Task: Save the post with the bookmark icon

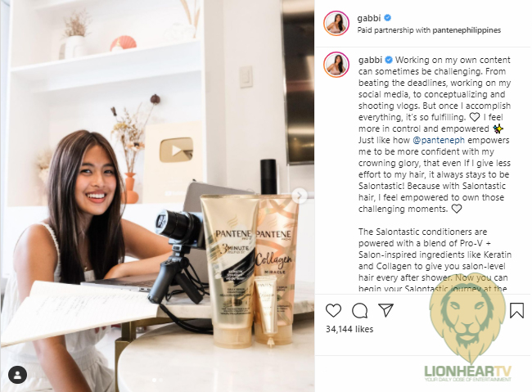Action: tap(516, 310)
